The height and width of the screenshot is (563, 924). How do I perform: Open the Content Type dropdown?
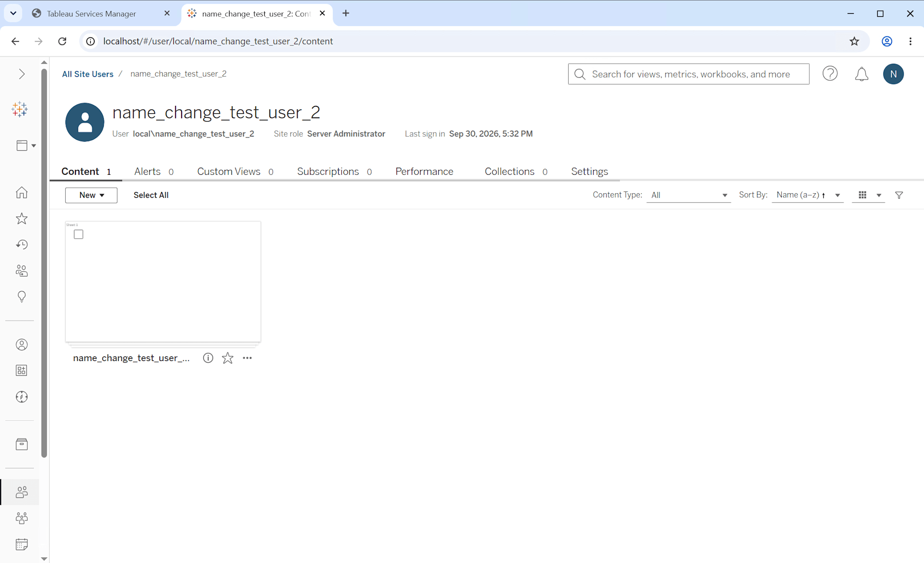pos(688,195)
